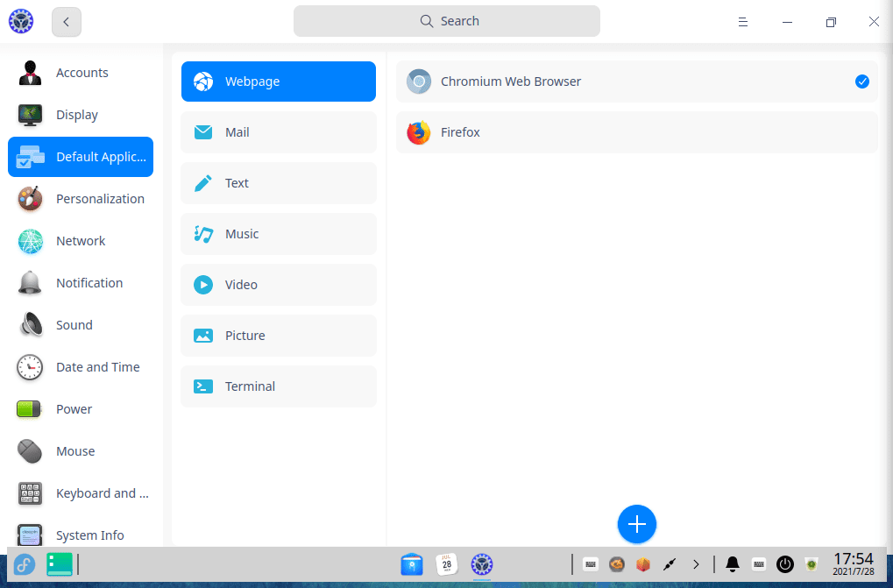Select the Webpage category

pos(279,81)
